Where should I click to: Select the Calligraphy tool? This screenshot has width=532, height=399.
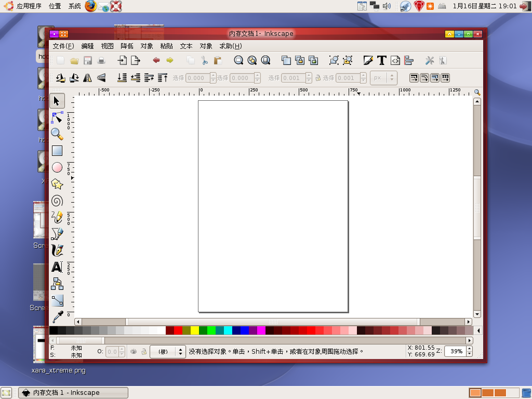tap(57, 250)
